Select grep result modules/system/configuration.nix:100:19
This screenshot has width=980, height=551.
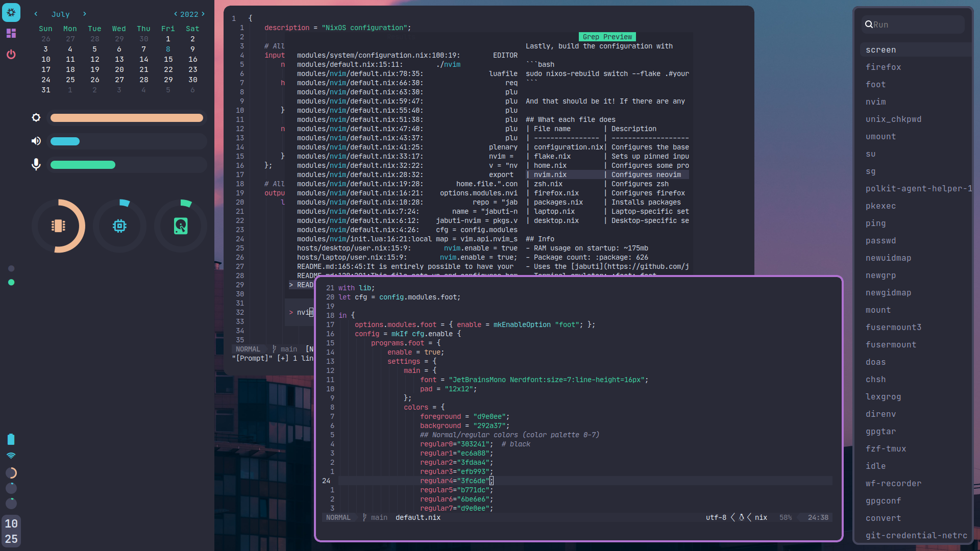pyautogui.click(x=407, y=55)
